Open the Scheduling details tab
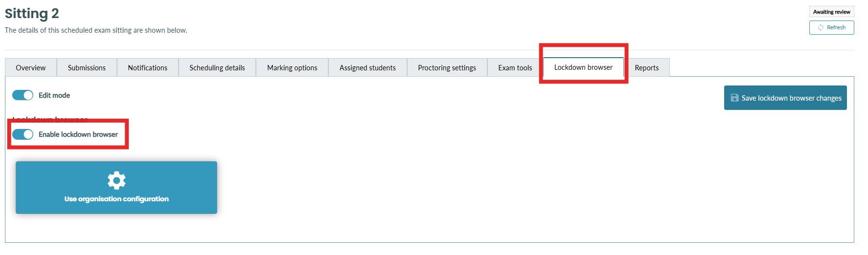Screen dimensions: 868x255 tap(217, 68)
